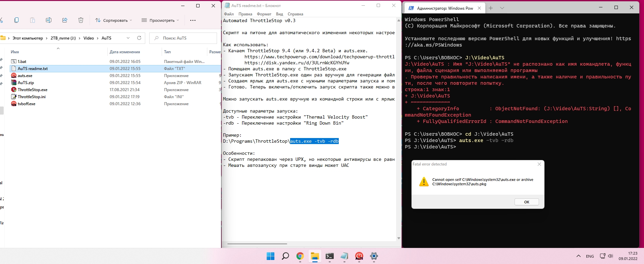
Task: Open Notepad Справка menu
Action: (x=295, y=14)
